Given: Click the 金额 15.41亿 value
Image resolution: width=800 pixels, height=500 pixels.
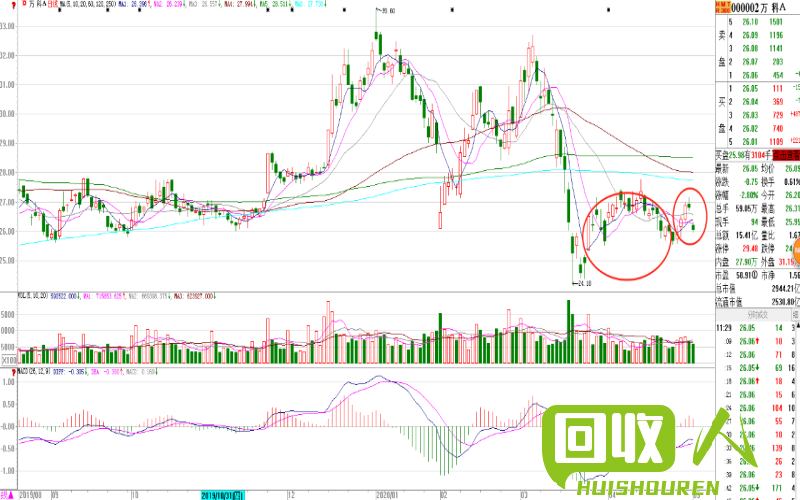Looking at the screenshot, I should point(747,235).
